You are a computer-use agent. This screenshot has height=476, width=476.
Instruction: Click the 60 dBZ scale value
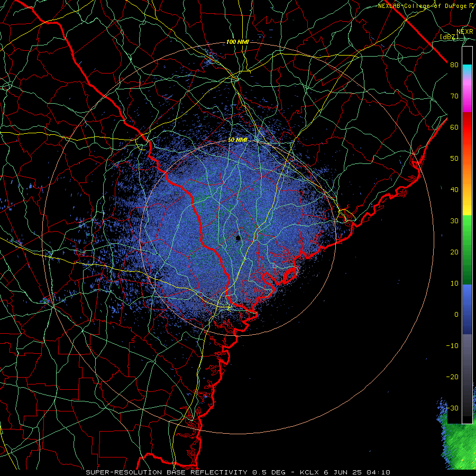454,127
